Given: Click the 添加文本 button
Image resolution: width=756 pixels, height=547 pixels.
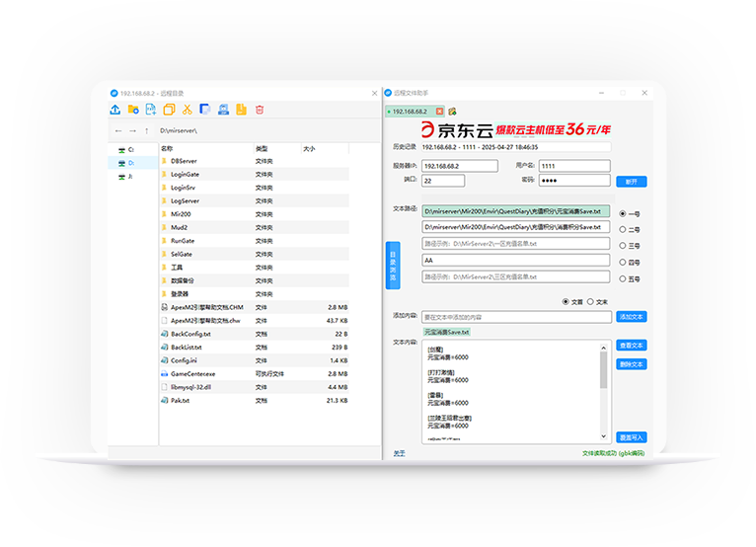Looking at the screenshot, I should tap(632, 317).
